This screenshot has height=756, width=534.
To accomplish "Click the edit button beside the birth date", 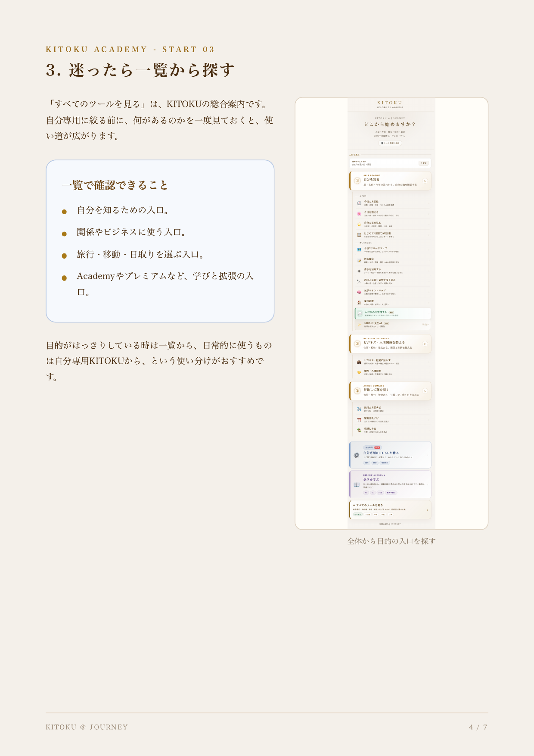I will coord(424,163).
